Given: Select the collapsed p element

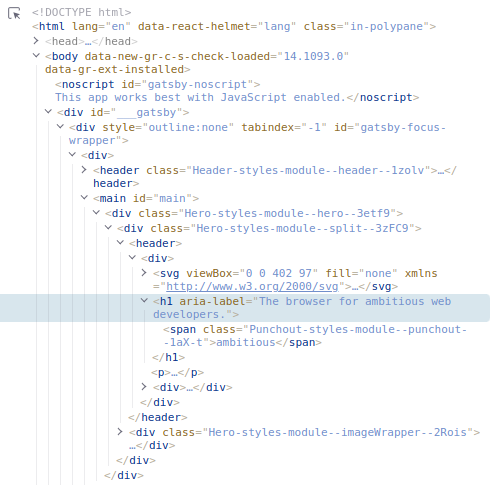Looking at the screenshot, I should click(x=177, y=373).
